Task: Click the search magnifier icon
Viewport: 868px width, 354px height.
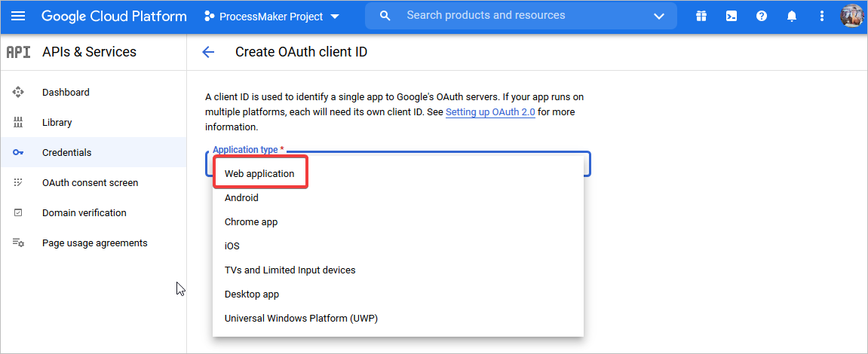Action: (385, 16)
